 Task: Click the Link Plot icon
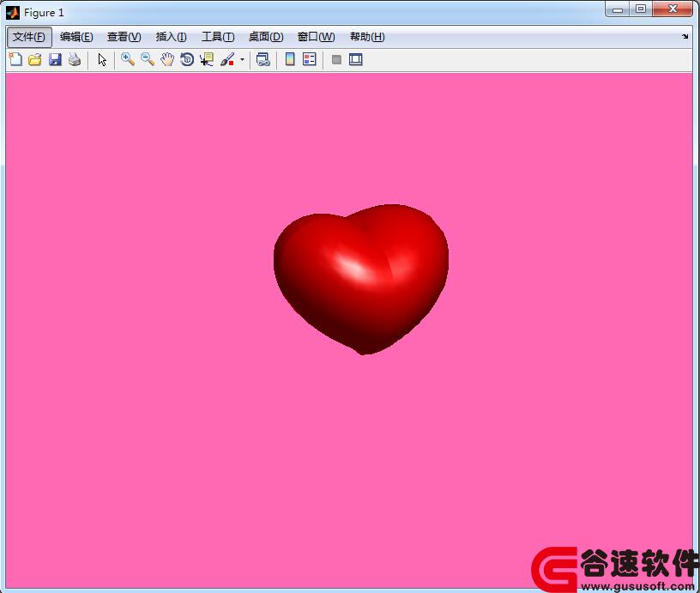pyautogui.click(x=263, y=59)
